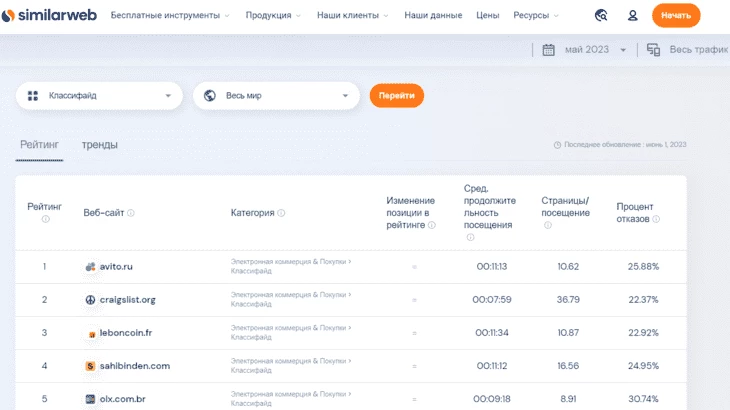Click the clock icon by Последнее обновление
The width and height of the screenshot is (730, 410).
557,145
